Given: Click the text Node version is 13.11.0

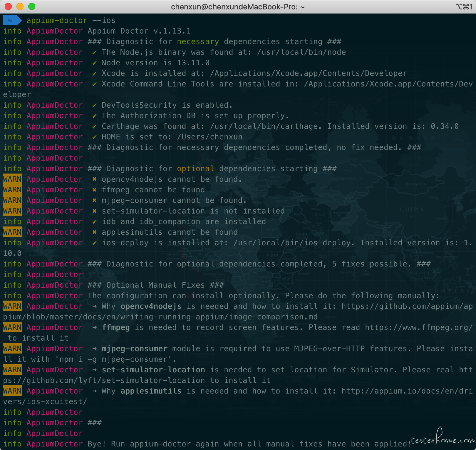Looking at the screenshot, I should click(x=155, y=63).
